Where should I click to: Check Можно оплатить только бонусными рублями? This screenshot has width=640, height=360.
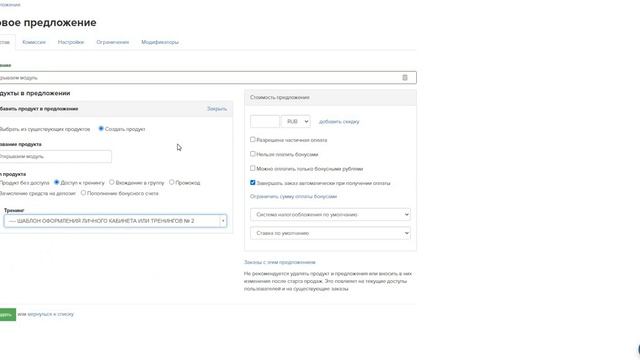coord(253,168)
